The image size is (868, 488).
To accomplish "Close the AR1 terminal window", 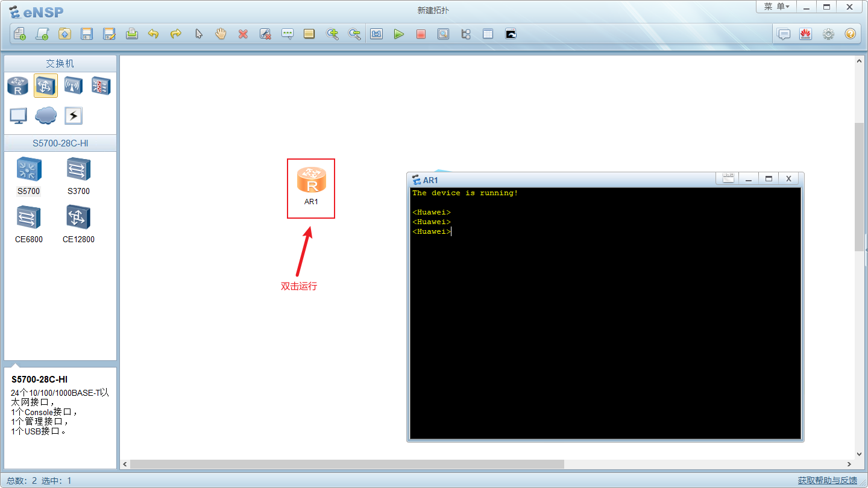I will (788, 178).
